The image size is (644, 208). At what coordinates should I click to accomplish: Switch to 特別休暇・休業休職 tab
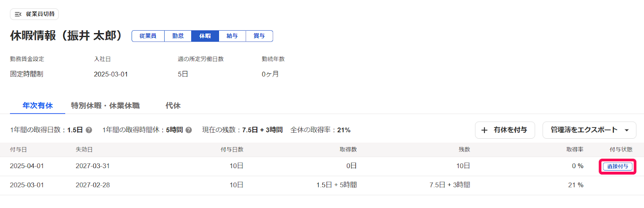[x=105, y=106]
